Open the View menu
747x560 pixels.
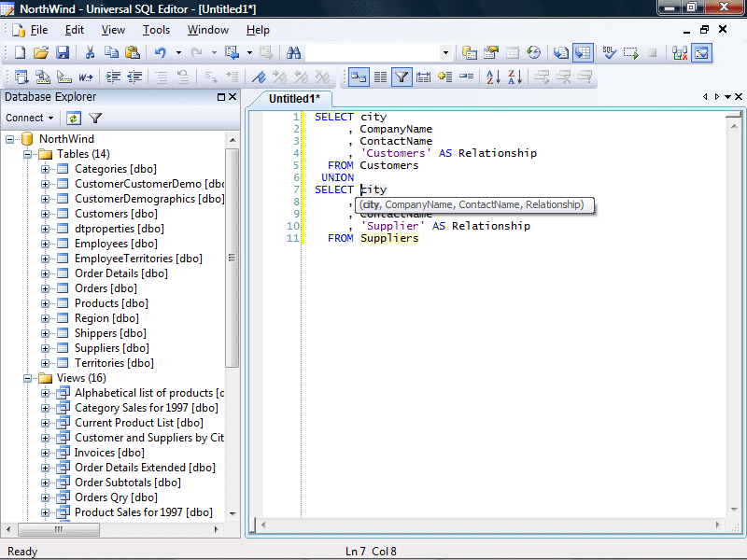(x=113, y=30)
